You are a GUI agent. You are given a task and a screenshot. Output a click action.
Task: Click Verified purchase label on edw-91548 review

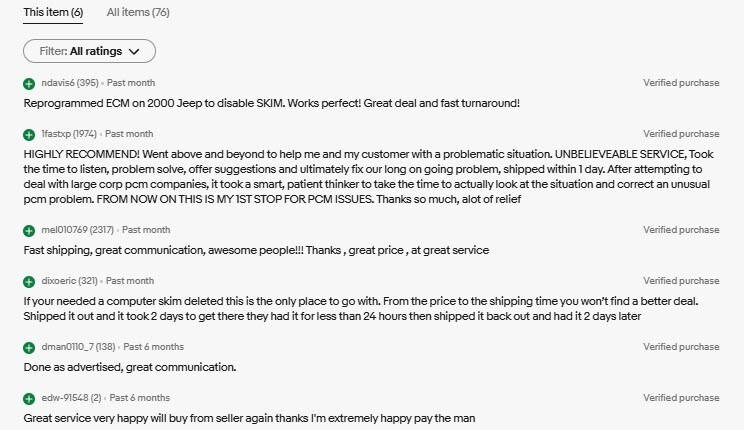[x=681, y=398]
